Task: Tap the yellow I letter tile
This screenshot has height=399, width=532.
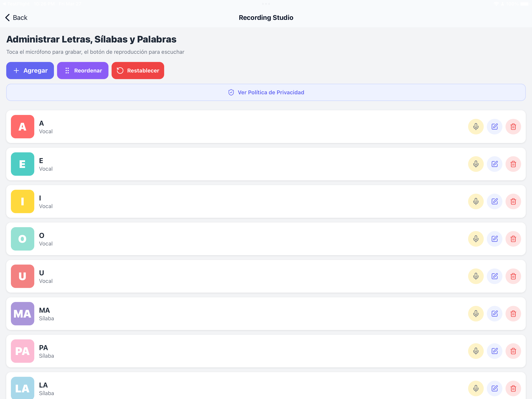Action: coord(23,201)
